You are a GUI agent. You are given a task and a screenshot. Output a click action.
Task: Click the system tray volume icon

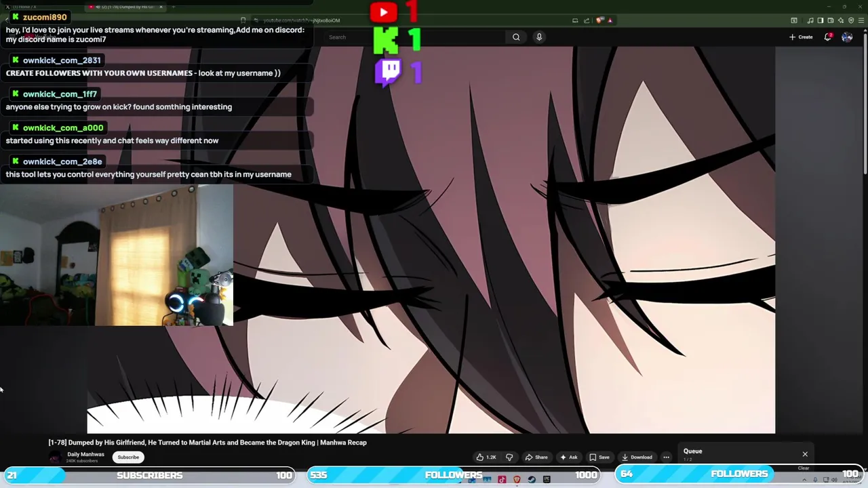pyautogui.click(x=835, y=480)
